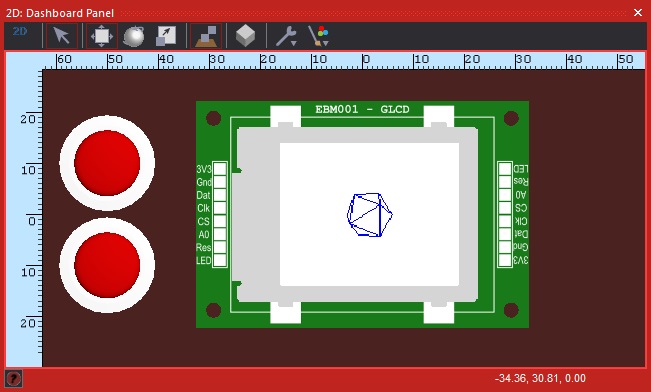Click the EBM001 - GLCD board label
Screen dimensions: 651x392
(362, 109)
